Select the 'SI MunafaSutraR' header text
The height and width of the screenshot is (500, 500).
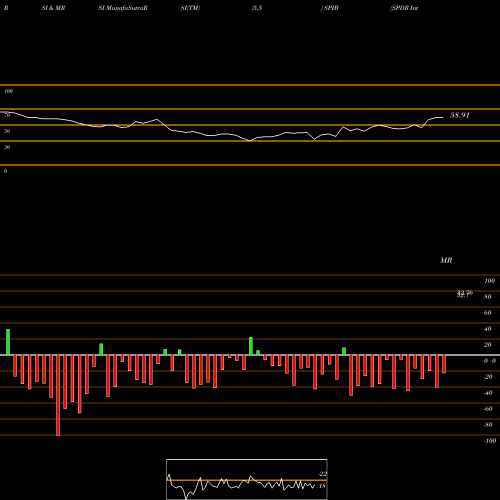[x=123, y=8]
